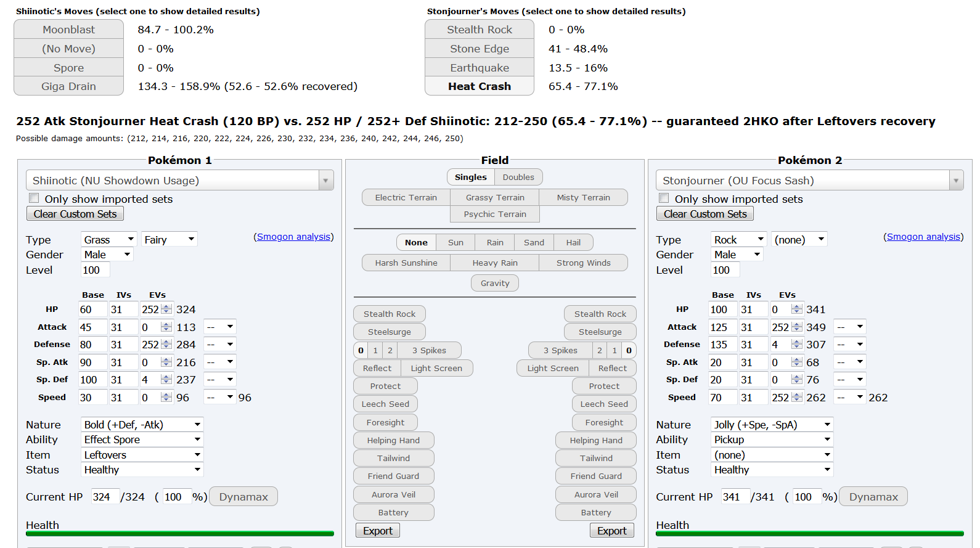
Task: Set weather to Hail
Action: click(573, 242)
